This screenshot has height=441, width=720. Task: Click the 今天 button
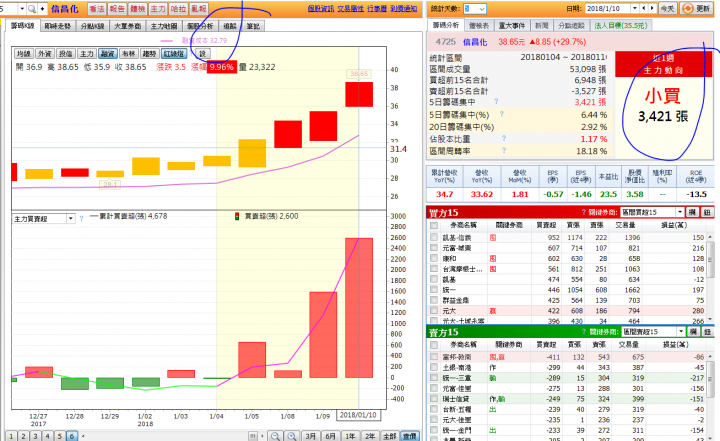coord(667,9)
